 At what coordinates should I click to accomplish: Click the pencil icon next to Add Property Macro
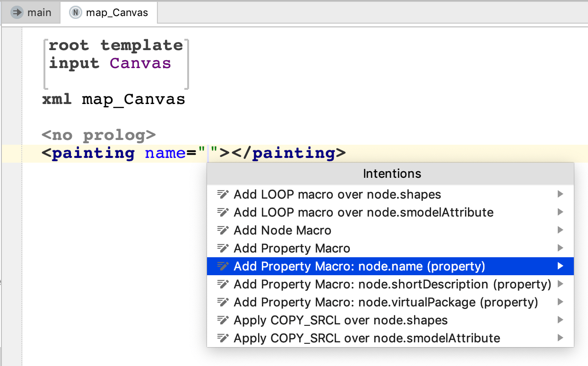(223, 248)
